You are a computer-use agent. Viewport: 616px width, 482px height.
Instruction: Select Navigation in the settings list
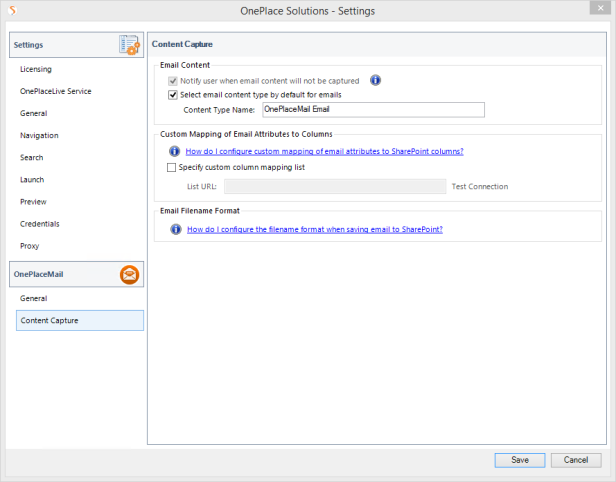39,135
